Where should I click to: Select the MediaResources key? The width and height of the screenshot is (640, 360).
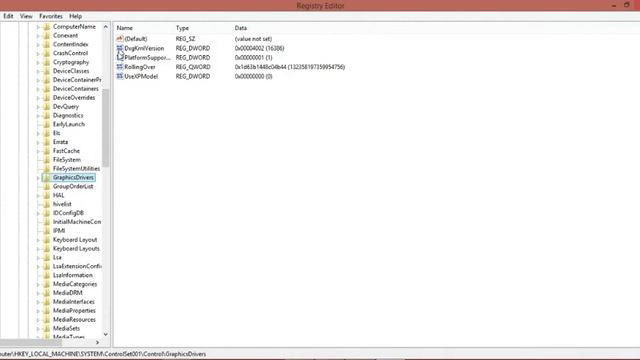(74, 320)
